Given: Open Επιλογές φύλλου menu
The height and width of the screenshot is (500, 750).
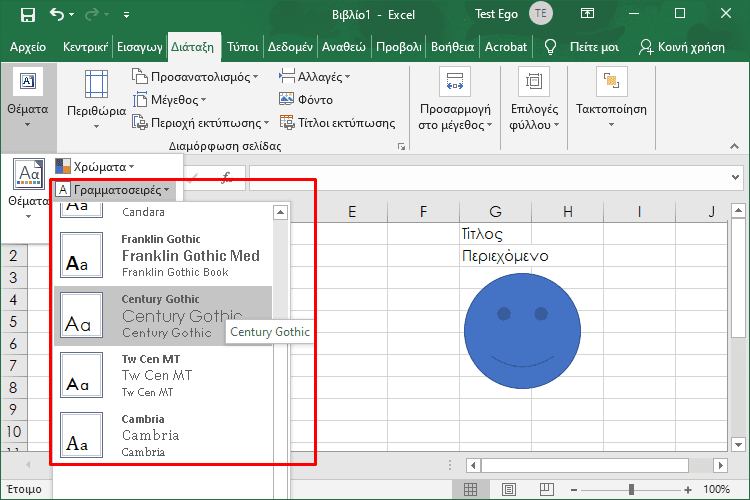Looking at the screenshot, I should click(x=534, y=100).
